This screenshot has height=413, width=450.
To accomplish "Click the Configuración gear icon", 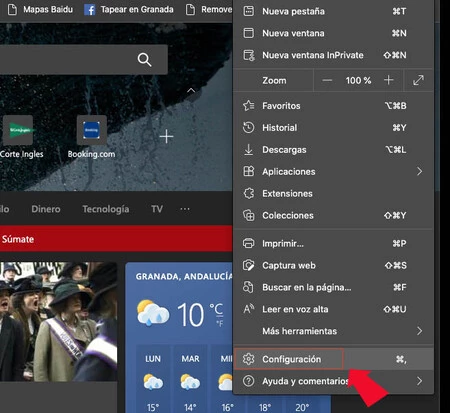I will tap(249, 359).
